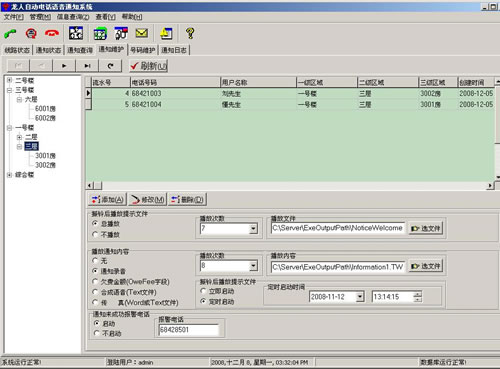Click the yellow question mark help icon

190,33
